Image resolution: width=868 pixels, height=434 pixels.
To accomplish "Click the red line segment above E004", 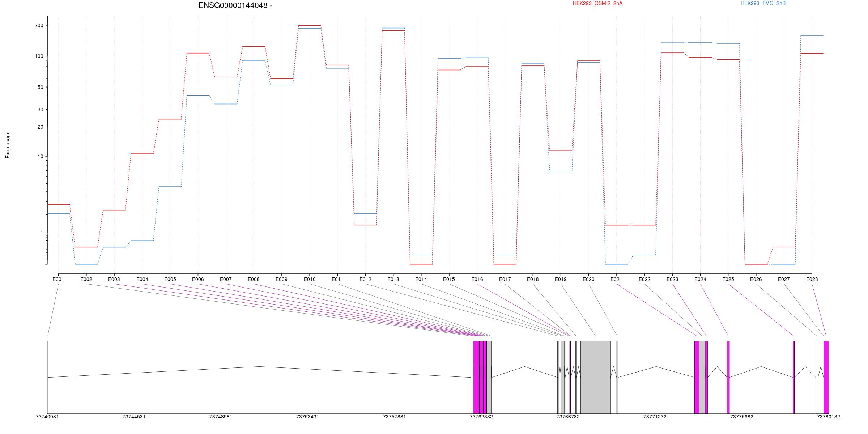I will tap(142, 154).
